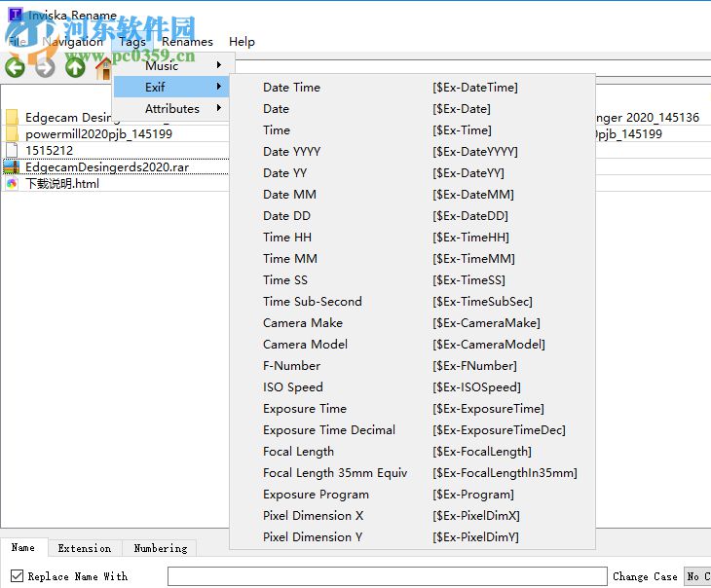Click the browser icon beside 下载说明.html
Viewport: 711px width, 588px height.
[x=12, y=184]
